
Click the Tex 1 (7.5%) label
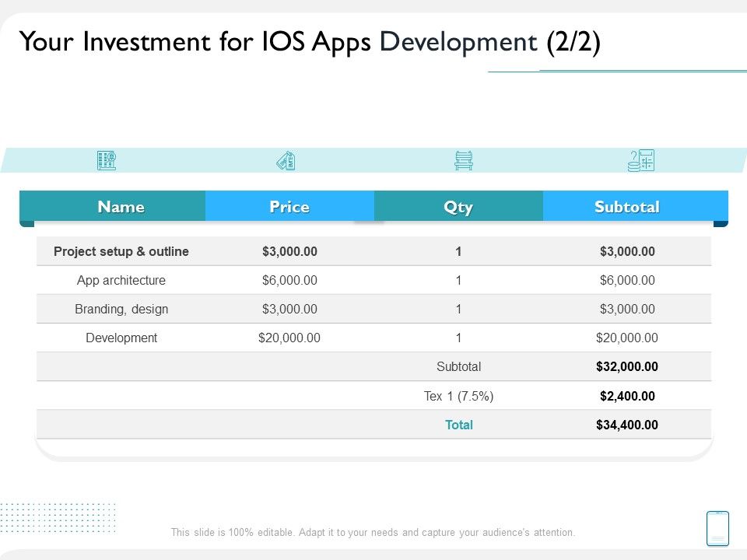point(458,396)
